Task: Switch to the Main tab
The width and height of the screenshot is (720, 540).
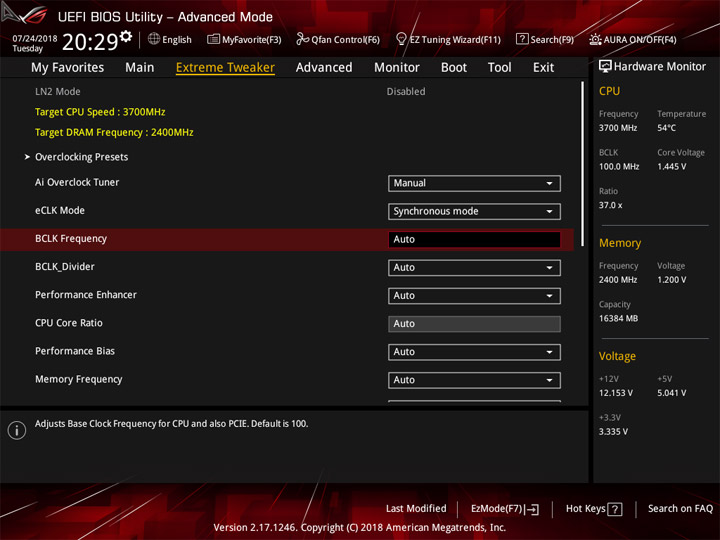Action: [140, 68]
